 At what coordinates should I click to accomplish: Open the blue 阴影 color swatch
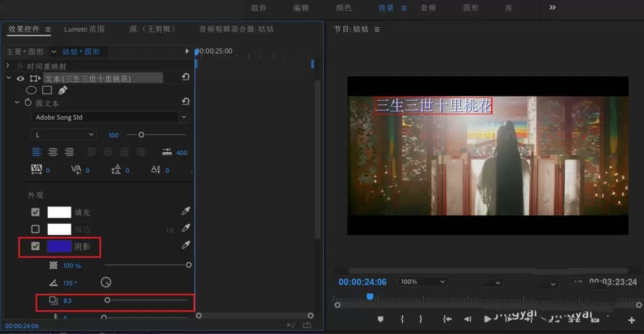pos(59,246)
